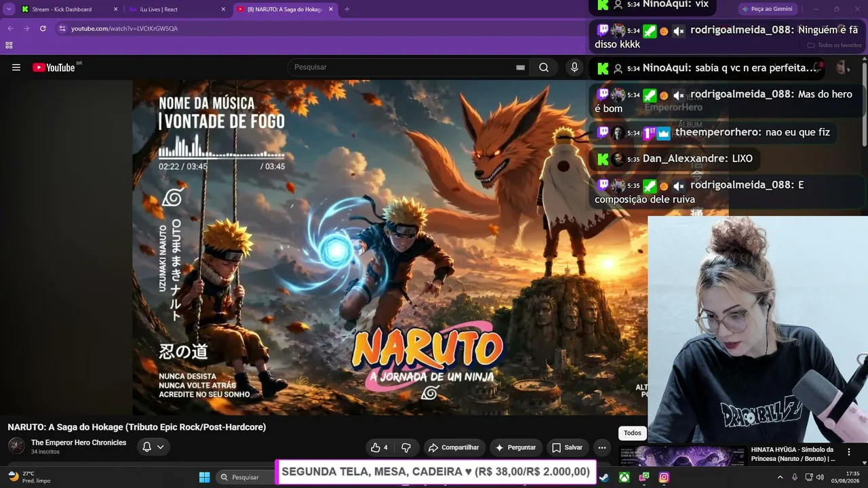Screen dimensions: 868x488
Task: Click the video title NARUTO: A Saga do Hokage
Action: pos(136,427)
